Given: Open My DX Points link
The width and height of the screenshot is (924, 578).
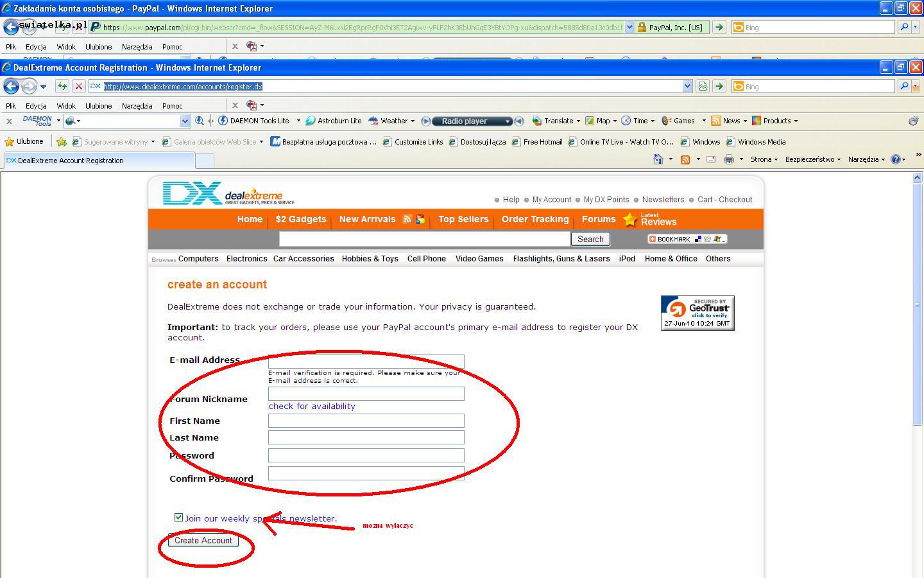Looking at the screenshot, I should (606, 200).
